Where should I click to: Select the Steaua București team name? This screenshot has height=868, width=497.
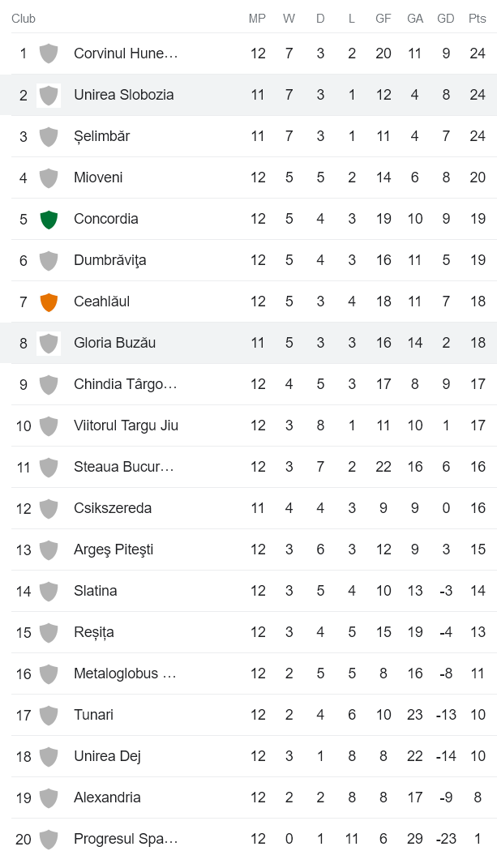point(123,467)
